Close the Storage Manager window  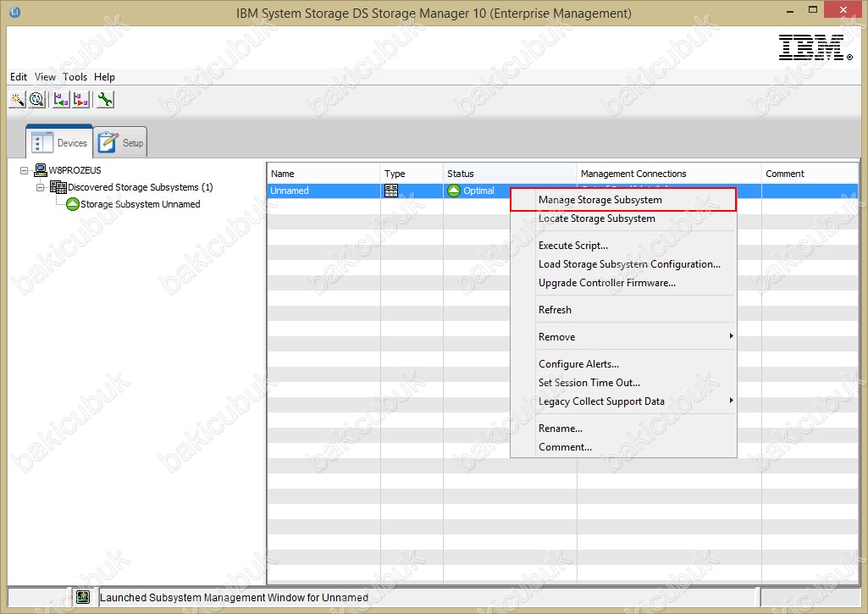tap(843, 9)
